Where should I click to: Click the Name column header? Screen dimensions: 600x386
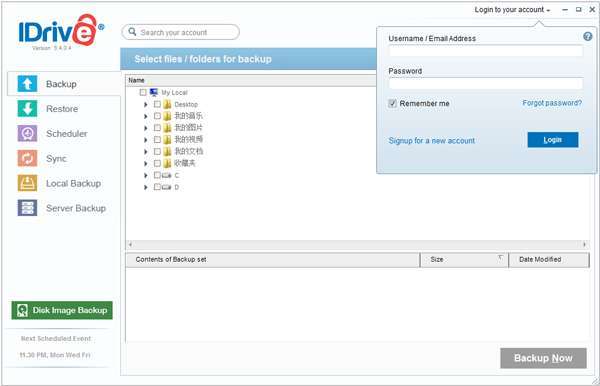point(251,80)
